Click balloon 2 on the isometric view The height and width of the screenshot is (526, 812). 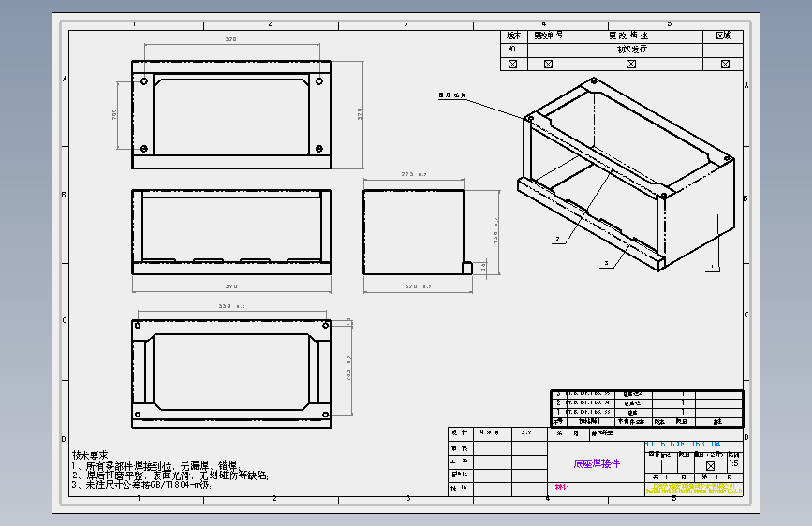558,240
